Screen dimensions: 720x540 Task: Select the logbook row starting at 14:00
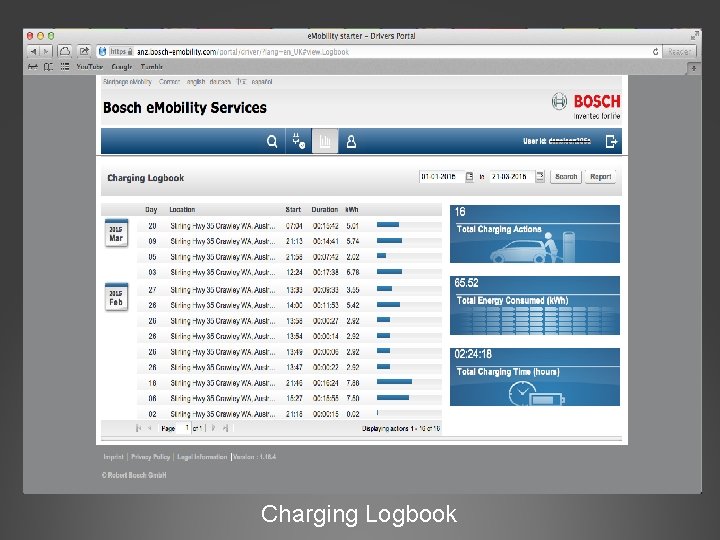coord(289,305)
